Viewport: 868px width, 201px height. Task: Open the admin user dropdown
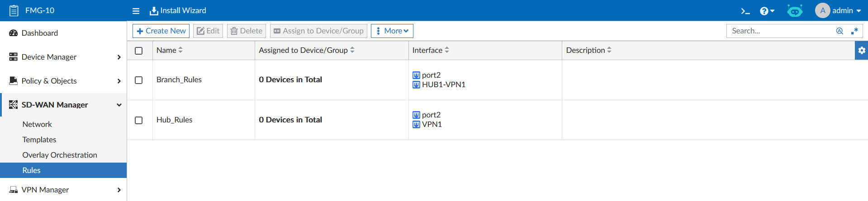pos(838,10)
